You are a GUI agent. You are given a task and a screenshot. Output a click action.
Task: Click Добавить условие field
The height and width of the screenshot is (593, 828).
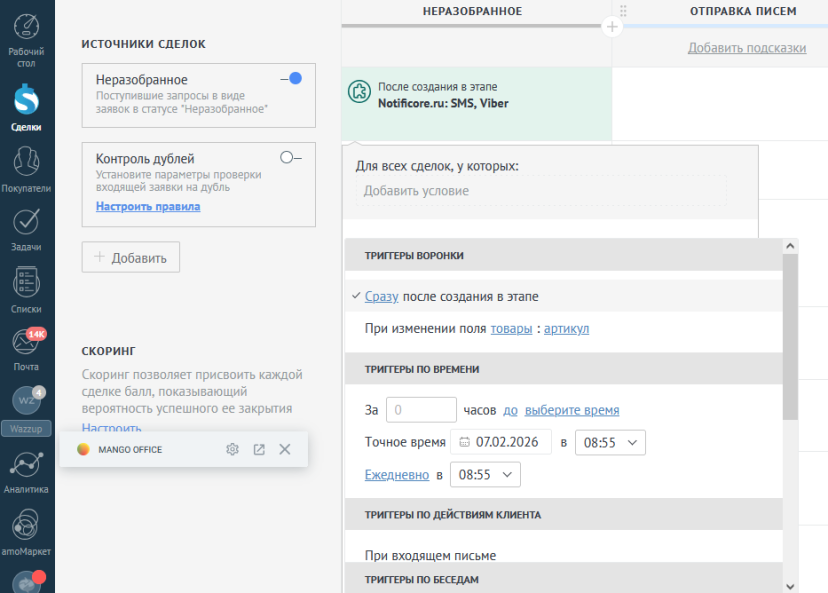coord(541,191)
